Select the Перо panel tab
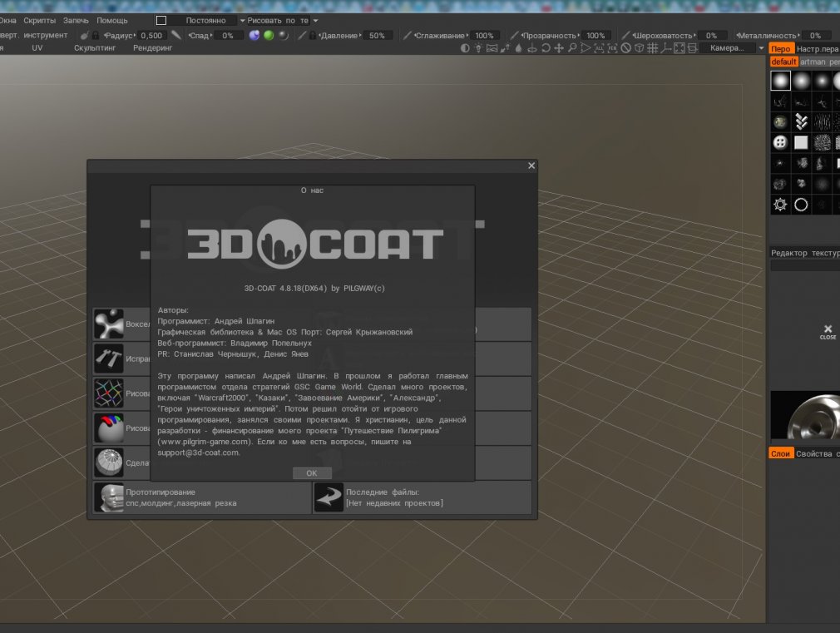The image size is (840, 633). click(781, 49)
